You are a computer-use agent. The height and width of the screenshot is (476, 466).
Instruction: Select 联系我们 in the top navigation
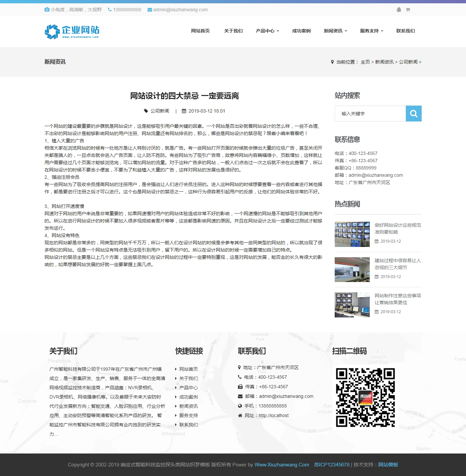point(405,31)
